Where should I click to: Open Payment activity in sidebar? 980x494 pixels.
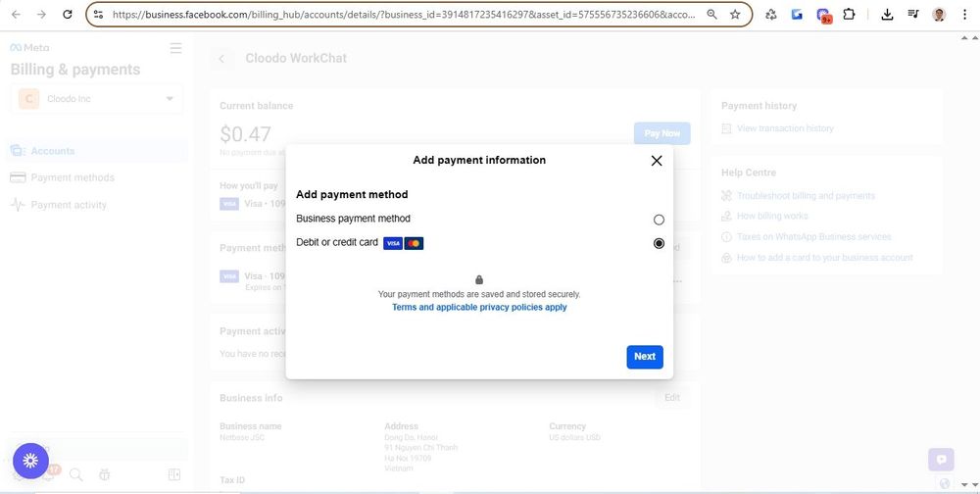[x=69, y=205]
